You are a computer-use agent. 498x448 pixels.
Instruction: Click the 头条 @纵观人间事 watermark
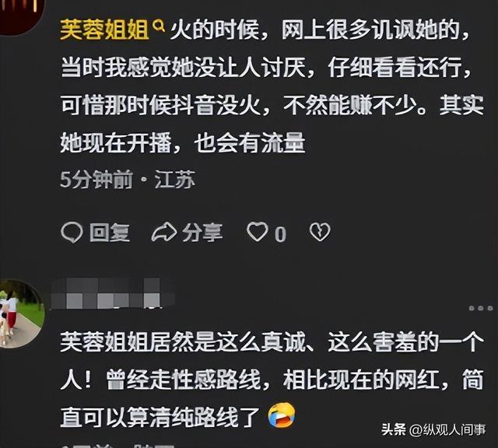433,430
